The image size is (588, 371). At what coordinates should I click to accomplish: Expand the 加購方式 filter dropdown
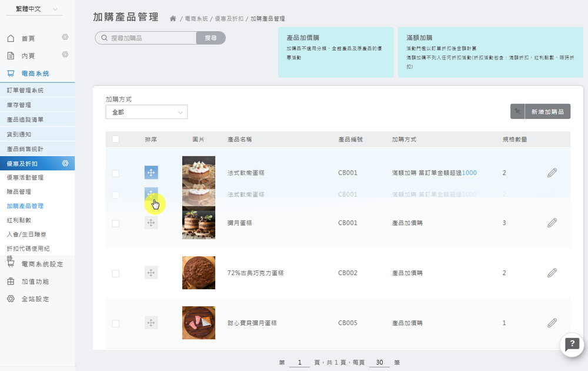(x=146, y=112)
